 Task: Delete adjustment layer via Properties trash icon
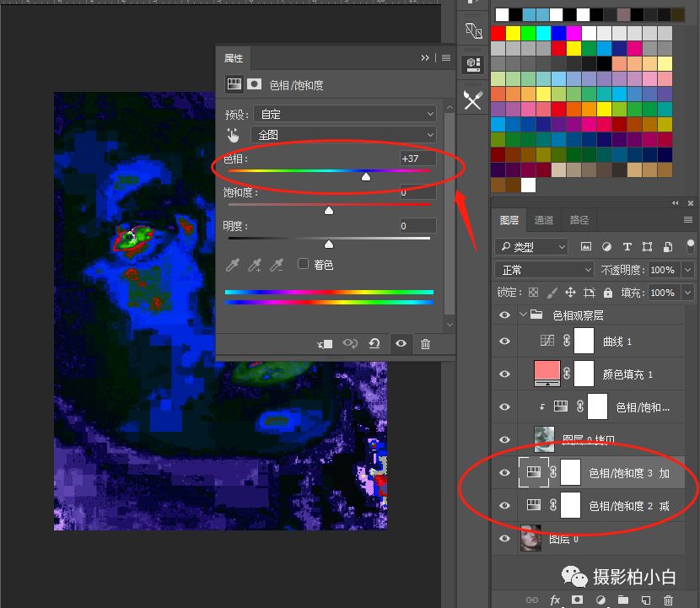pos(425,344)
